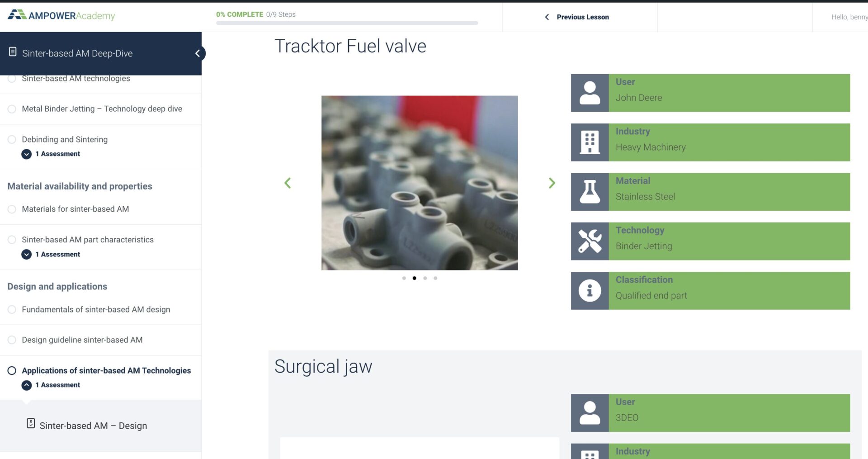The height and width of the screenshot is (459, 868).
Task: Expand the assessment under Sinter-based AM part characteristics
Action: [27, 255]
